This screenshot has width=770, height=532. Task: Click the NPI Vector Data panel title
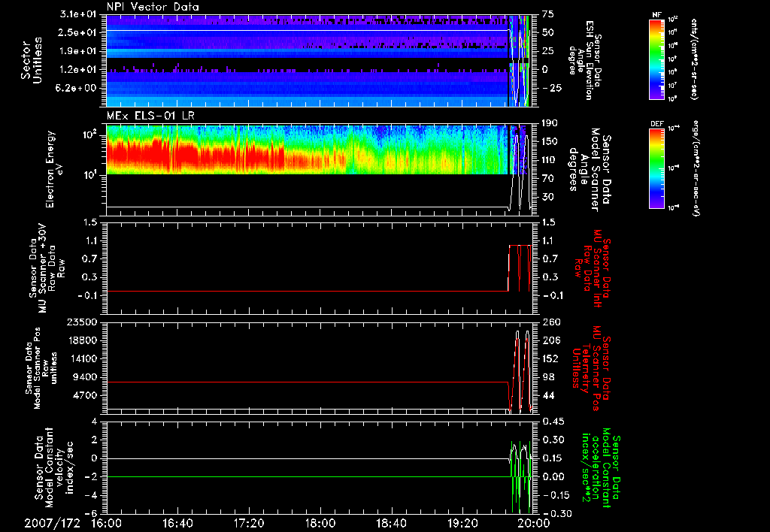(153, 7)
